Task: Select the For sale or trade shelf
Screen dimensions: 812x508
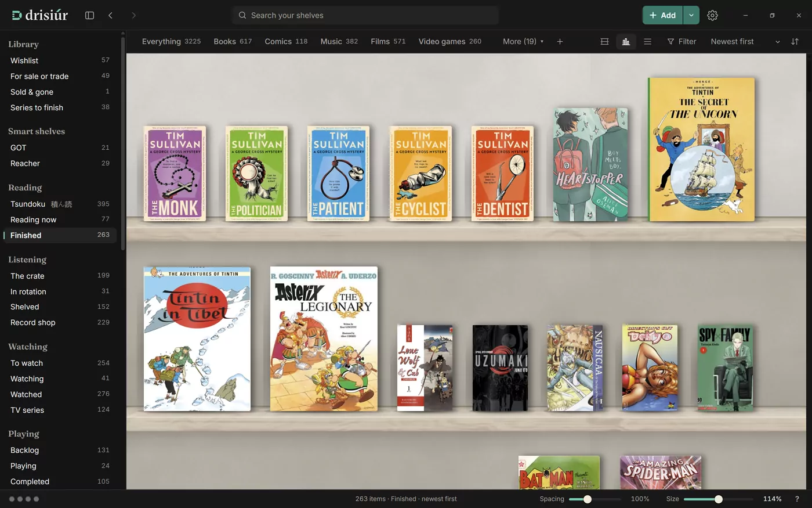Action: pos(60,76)
